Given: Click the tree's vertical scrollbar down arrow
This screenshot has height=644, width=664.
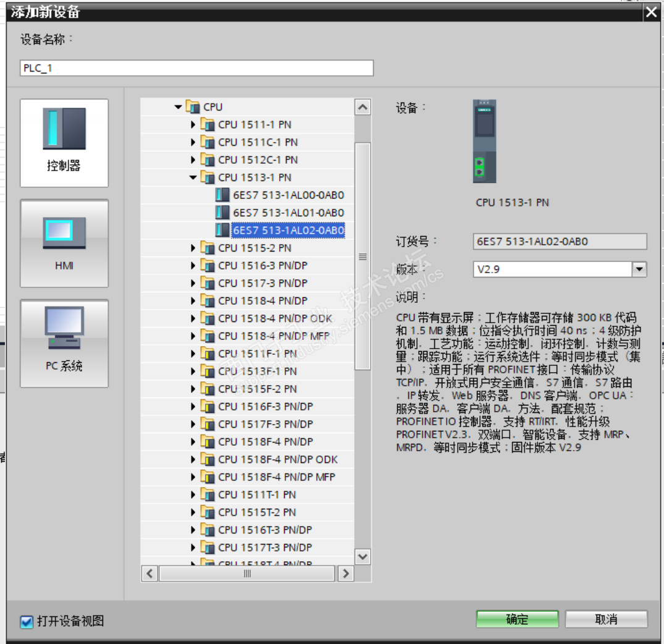Looking at the screenshot, I should [363, 556].
